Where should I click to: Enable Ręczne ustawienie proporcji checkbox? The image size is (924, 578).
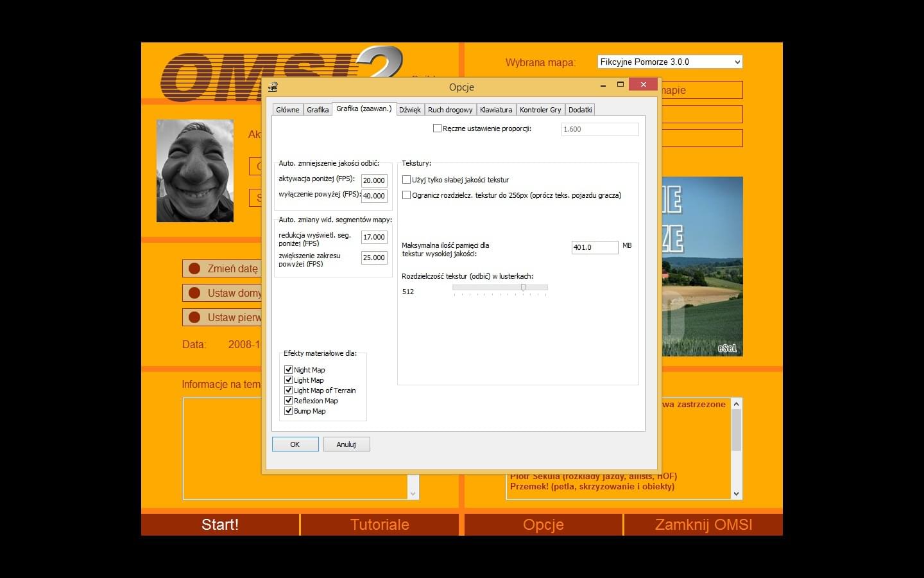click(x=437, y=128)
